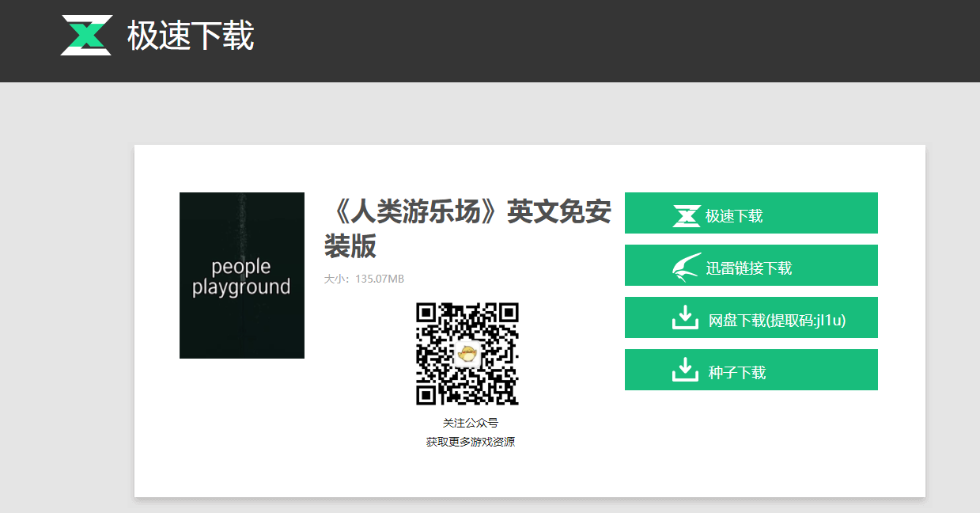Click the green X logo in header
980x513 pixels.
coord(86,36)
